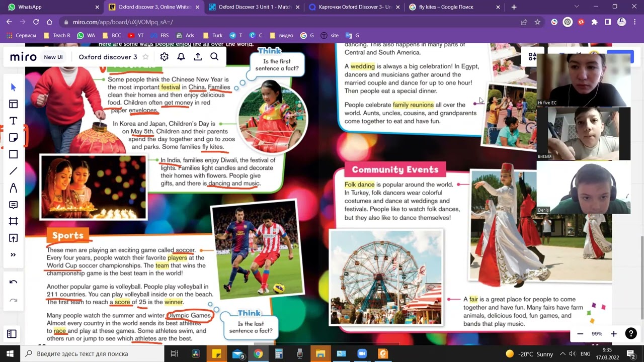This screenshot has width=644, height=362.
Task: Go to the browser home page
Action: tap(49, 22)
